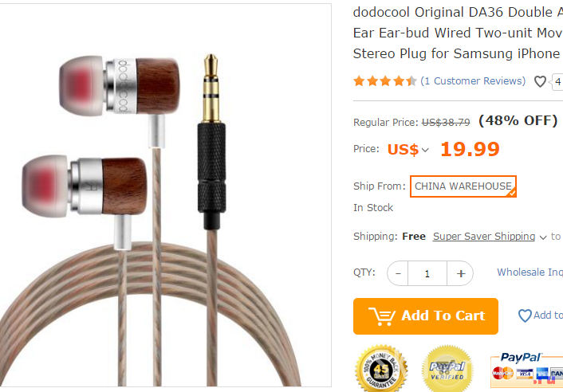Image resolution: width=563 pixels, height=392 pixels.
Task: Click the Add To Cart button
Action: (426, 316)
